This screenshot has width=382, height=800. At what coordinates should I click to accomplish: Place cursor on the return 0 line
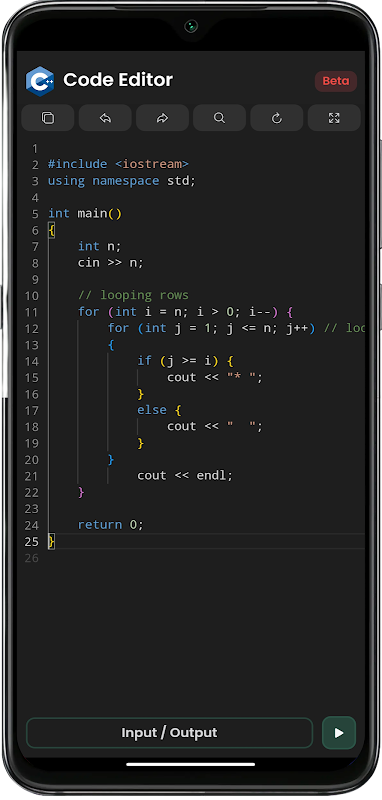point(111,524)
